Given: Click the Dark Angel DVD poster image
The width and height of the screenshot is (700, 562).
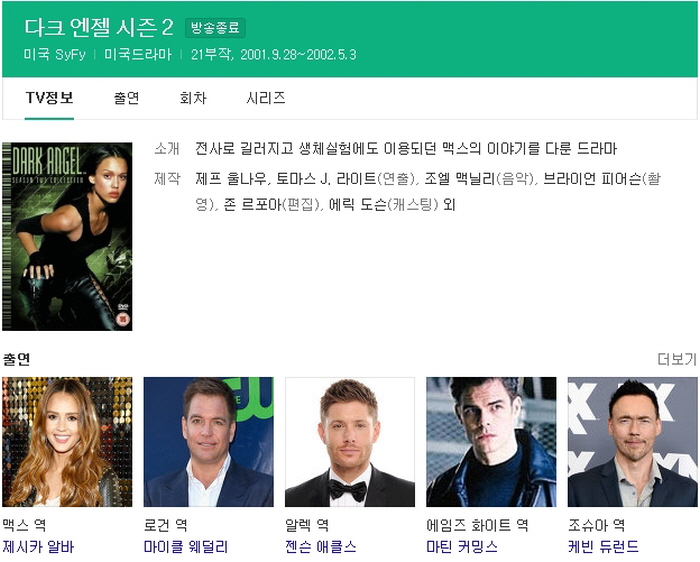Looking at the screenshot, I should tap(67, 237).
